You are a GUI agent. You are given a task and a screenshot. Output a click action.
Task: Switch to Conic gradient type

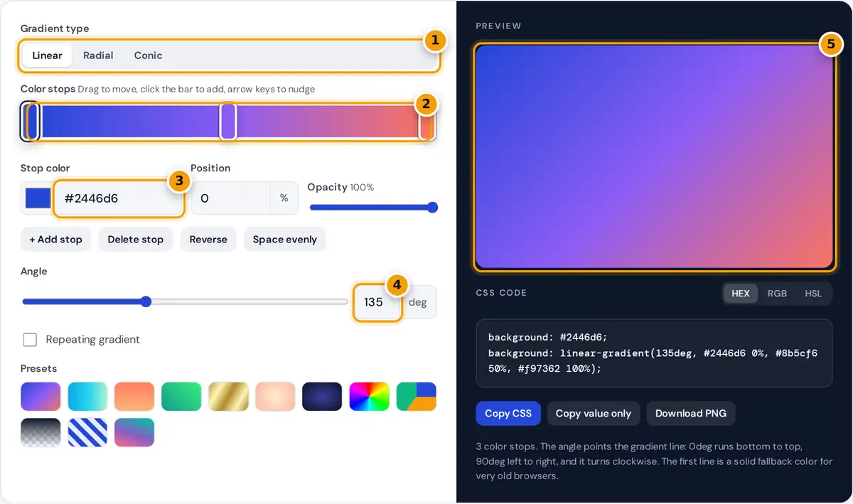148,55
